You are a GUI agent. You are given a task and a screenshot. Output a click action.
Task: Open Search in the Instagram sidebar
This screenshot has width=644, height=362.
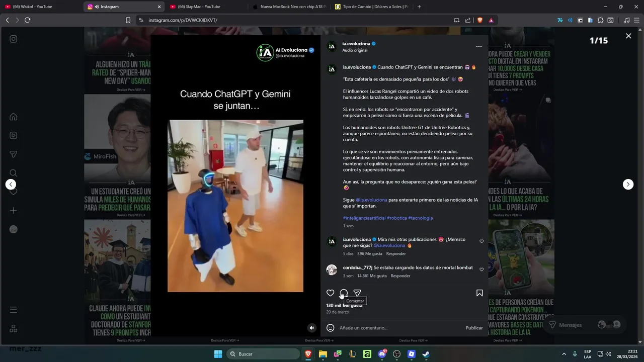[x=14, y=173]
